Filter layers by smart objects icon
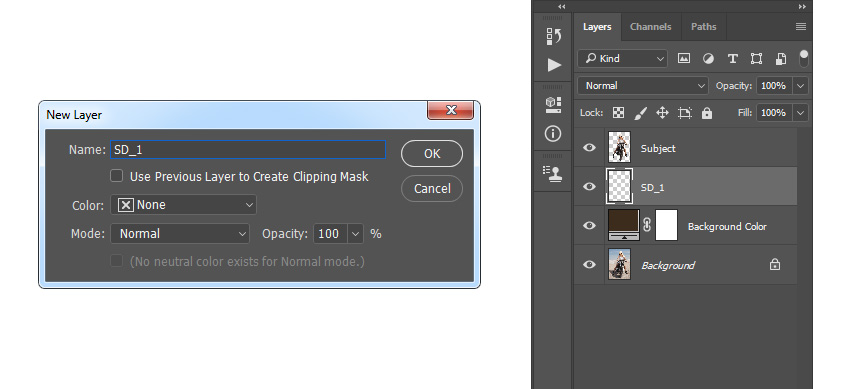 [x=781, y=59]
